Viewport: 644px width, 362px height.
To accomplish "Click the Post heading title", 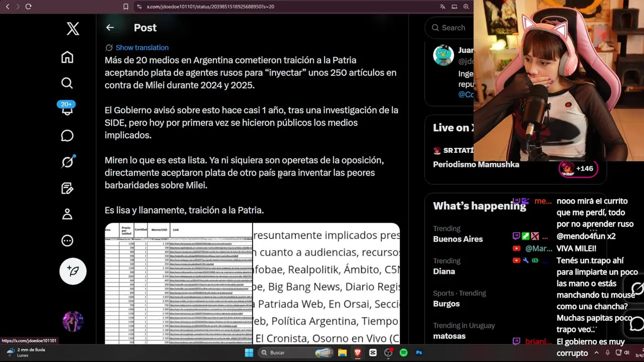I will tap(145, 28).
